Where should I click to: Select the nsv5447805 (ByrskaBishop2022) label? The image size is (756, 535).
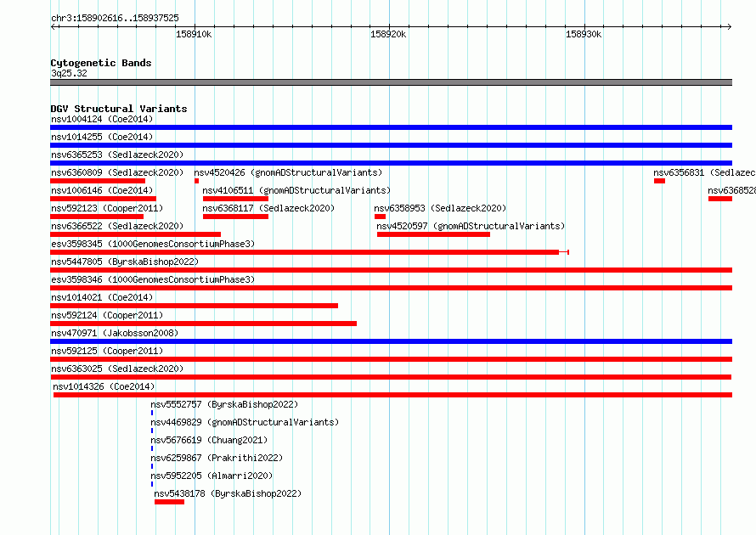(x=125, y=262)
